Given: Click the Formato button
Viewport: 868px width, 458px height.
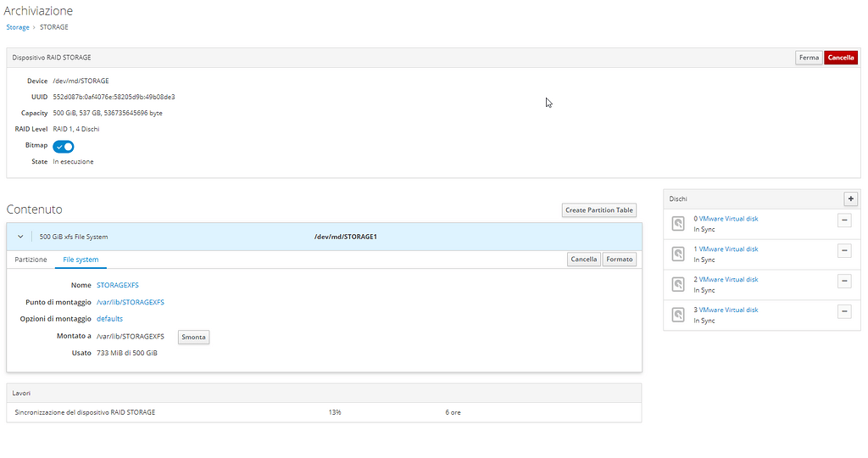Looking at the screenshot, I should coord(620,260).
